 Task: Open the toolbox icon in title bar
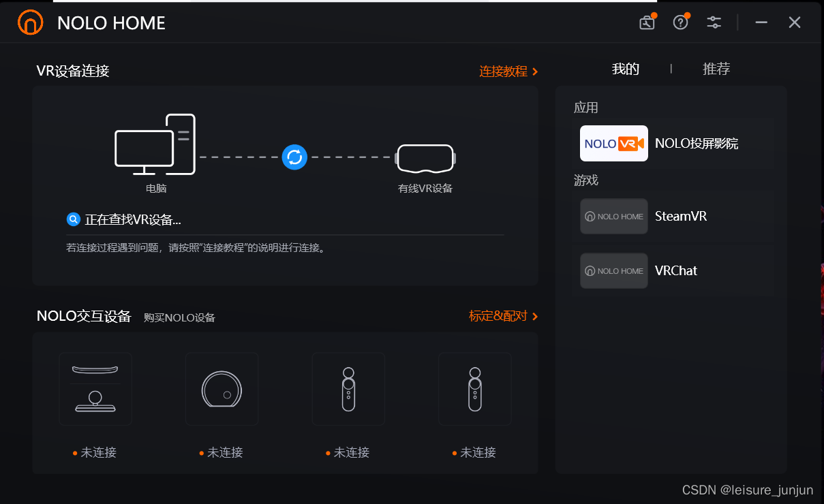pos(647,22)
